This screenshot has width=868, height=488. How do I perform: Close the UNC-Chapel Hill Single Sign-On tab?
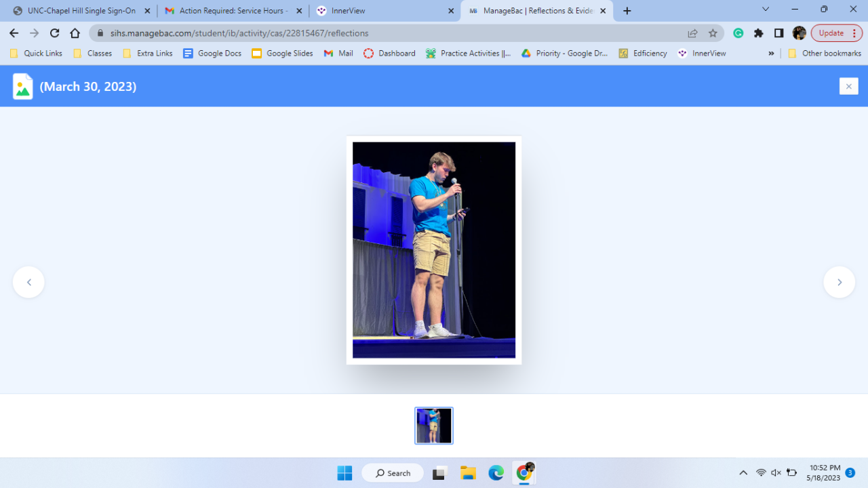147,11
